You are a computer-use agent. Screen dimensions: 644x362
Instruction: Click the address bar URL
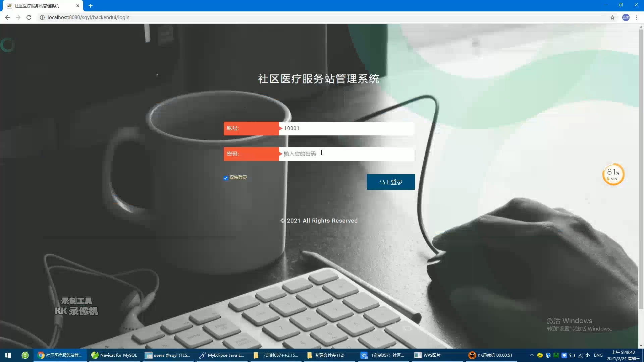[89, 17]
